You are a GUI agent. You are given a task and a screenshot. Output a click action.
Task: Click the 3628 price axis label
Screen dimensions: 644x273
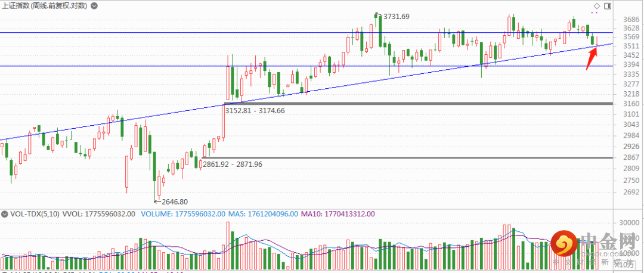coord(630,28)
